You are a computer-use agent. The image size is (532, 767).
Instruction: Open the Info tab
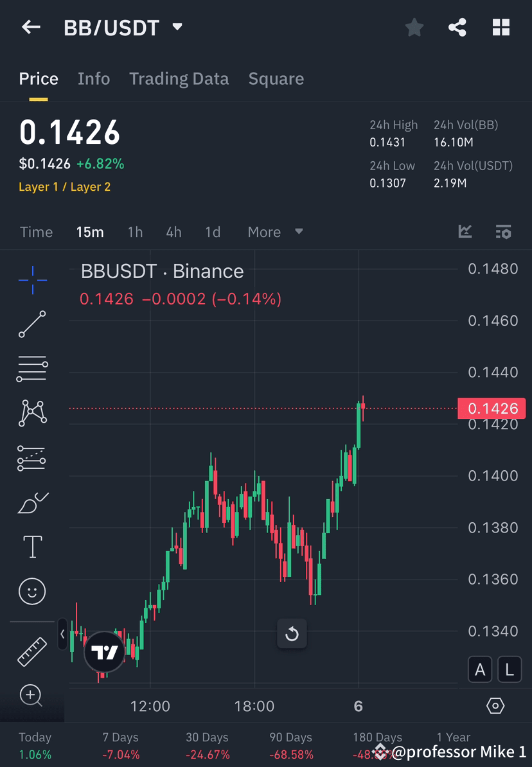[94, 78]
